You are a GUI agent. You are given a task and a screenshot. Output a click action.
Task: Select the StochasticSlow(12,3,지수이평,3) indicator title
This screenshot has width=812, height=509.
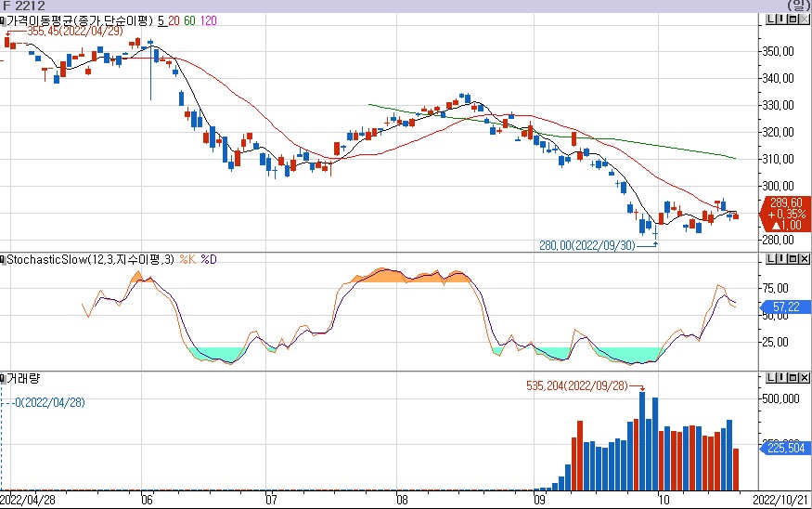point(91,259)
